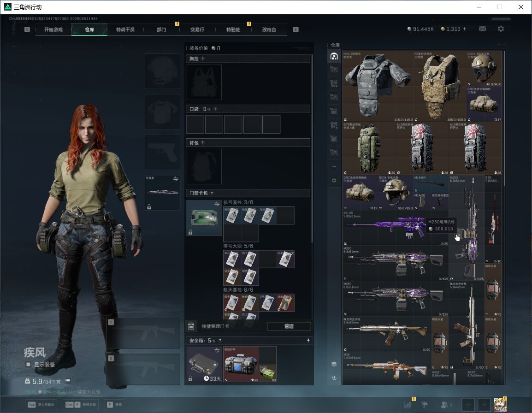Viewport: 532px width, 413px height.
Task: Expand the 胸挂 help tooltip
Action: coord(202,59)
